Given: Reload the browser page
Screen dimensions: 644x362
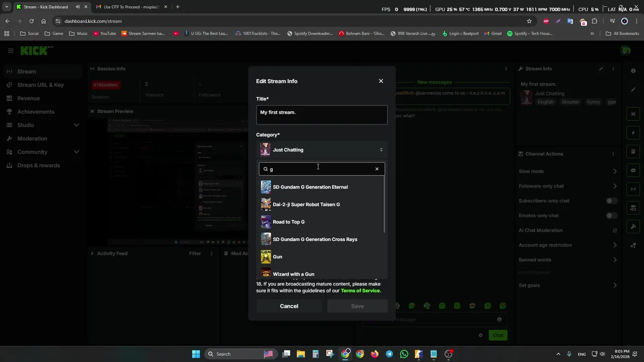Looking at the screenshot, I should point(31,21).
